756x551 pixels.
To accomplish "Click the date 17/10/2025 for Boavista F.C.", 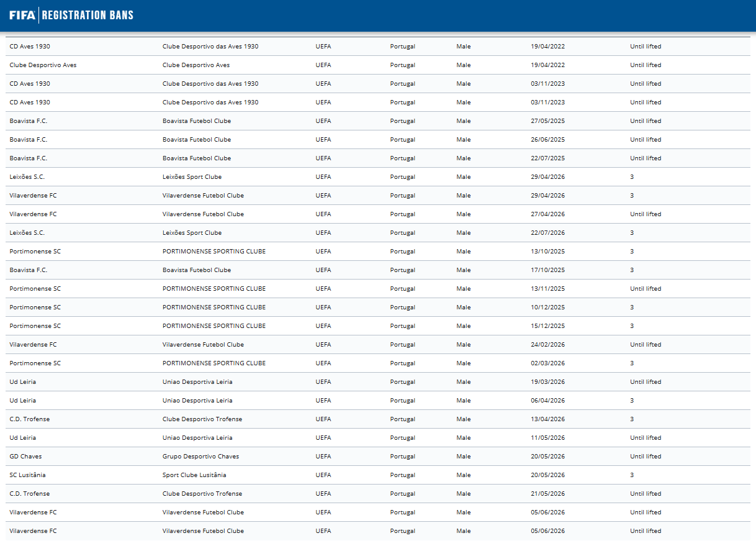I will 548,270.
